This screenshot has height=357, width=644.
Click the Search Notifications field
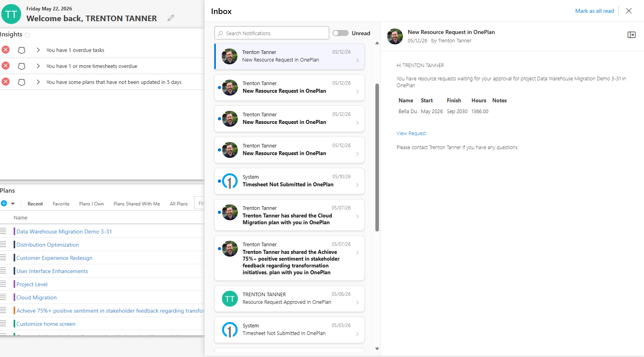[272, 33]
